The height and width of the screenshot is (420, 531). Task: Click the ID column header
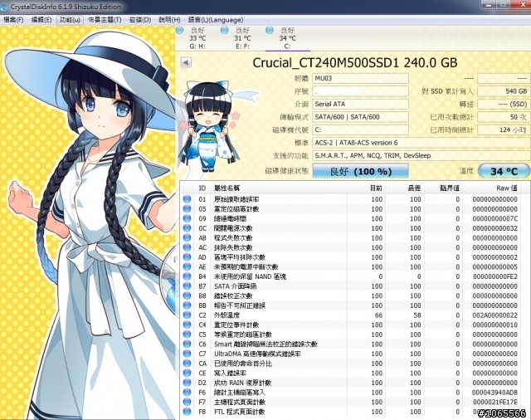(202, 188)
